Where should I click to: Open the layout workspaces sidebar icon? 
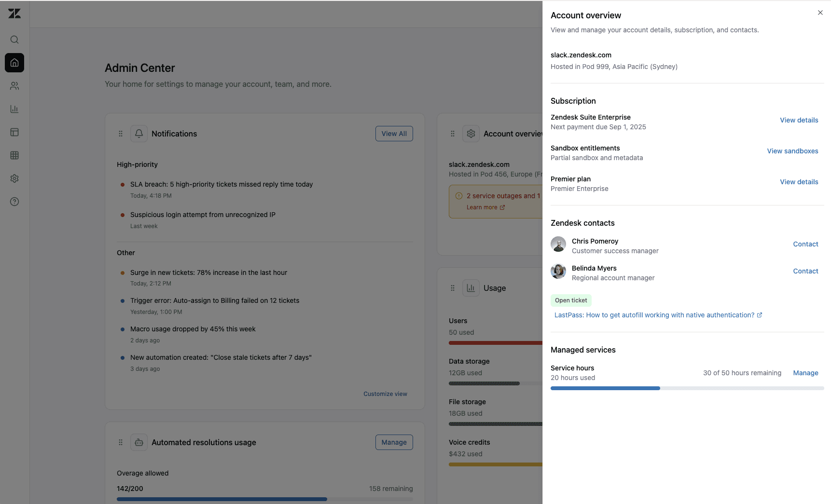14,132
